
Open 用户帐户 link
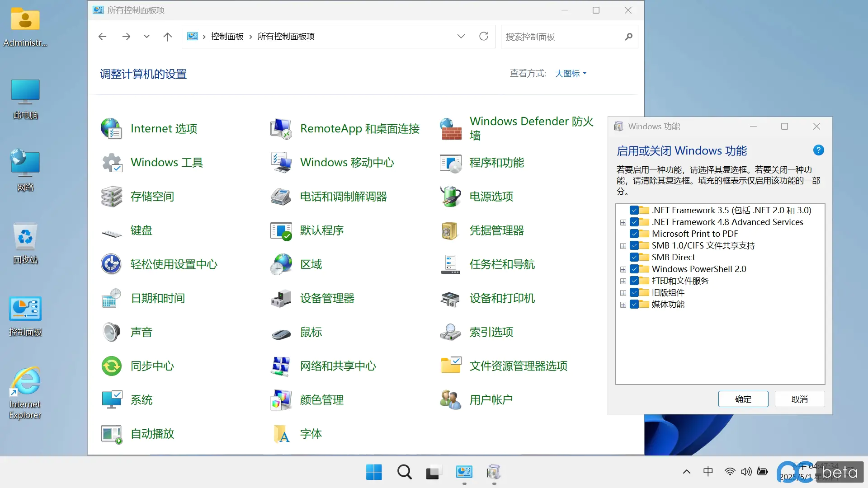pyautogui.click(x=491, y=400)
